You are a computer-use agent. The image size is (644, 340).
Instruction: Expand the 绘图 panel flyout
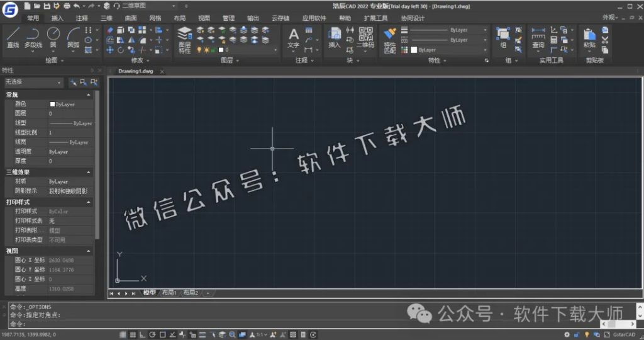coord(54,60)
